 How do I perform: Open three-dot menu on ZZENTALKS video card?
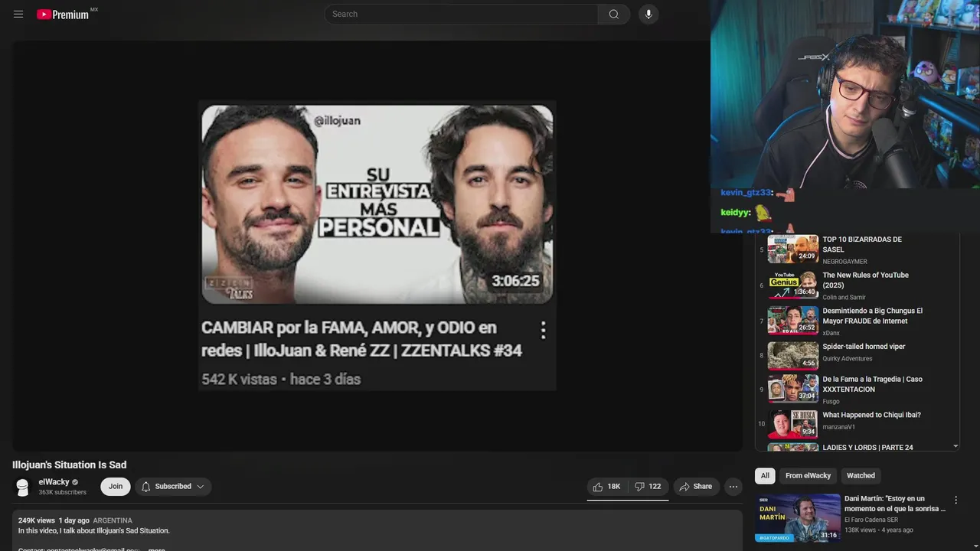543,330
